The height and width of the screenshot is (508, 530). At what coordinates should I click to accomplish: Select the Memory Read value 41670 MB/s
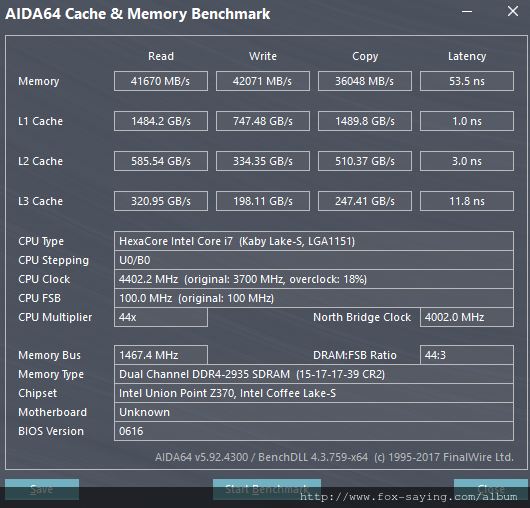tap(161, 81)
